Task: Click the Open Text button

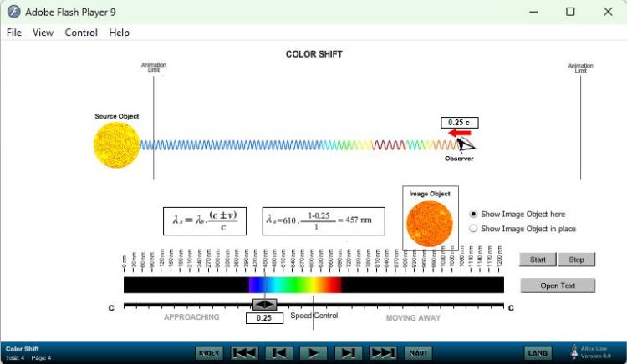Action: (558, 286)
